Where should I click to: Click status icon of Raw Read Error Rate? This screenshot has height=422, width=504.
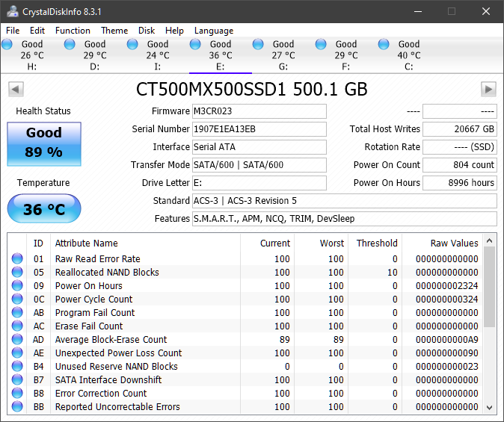tap(17, 258)
